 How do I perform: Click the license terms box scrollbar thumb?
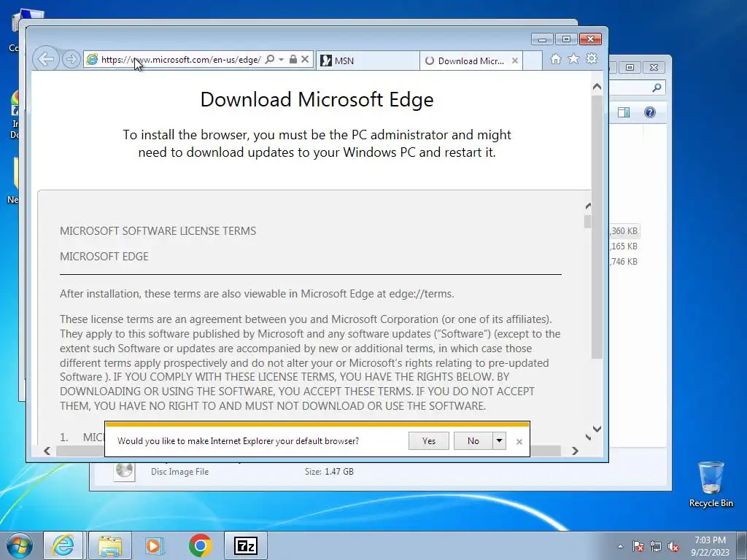tap(587, 222)
